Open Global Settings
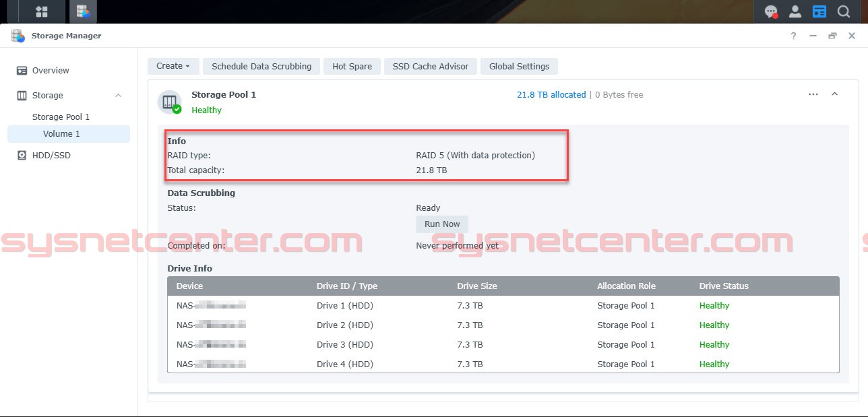The width and height of the screenshot is (868, 417). [x=519, y=66]
